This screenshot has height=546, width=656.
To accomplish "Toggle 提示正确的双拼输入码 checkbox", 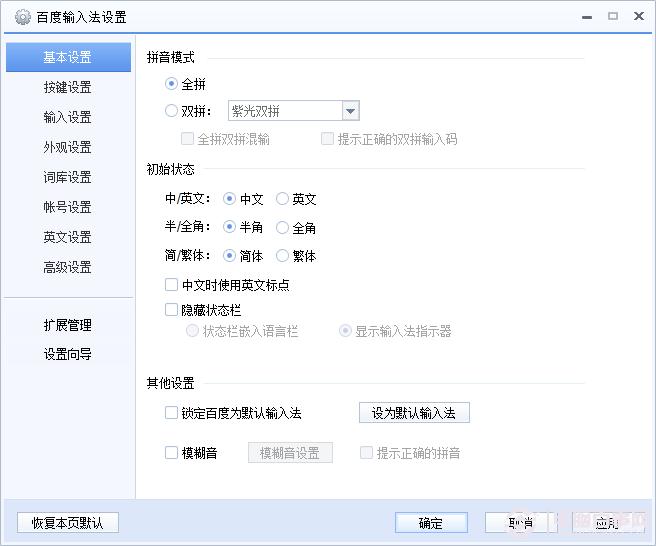I will click(327, 139).
